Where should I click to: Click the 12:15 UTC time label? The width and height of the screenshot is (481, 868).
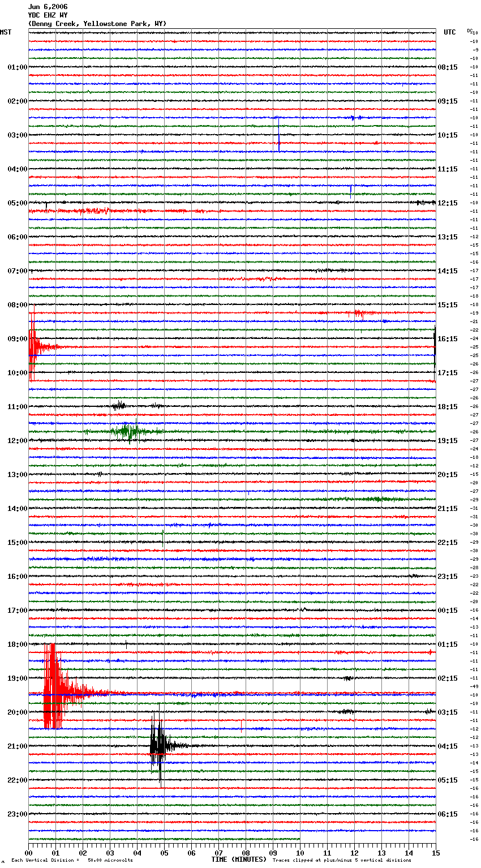(x=448, y=203)
